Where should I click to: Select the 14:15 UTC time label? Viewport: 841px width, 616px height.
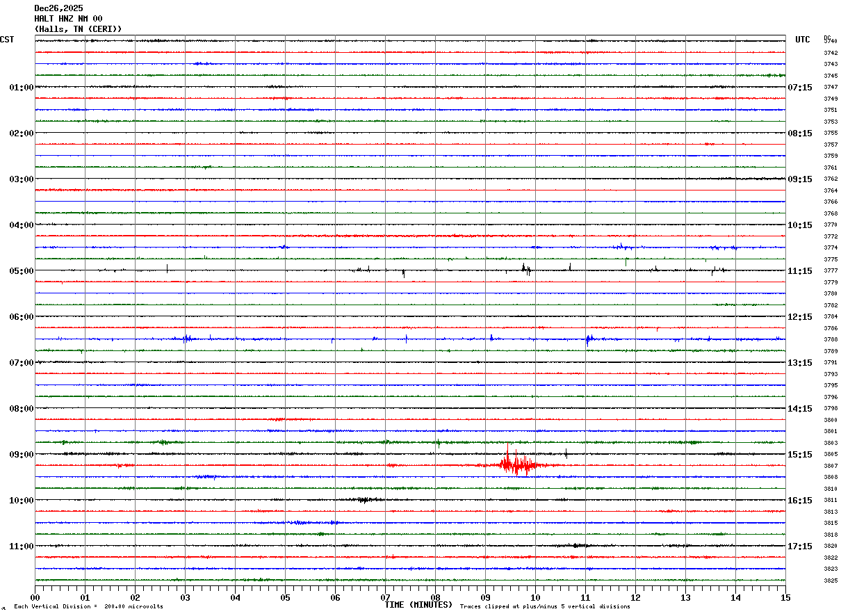(x=800, y=409)
